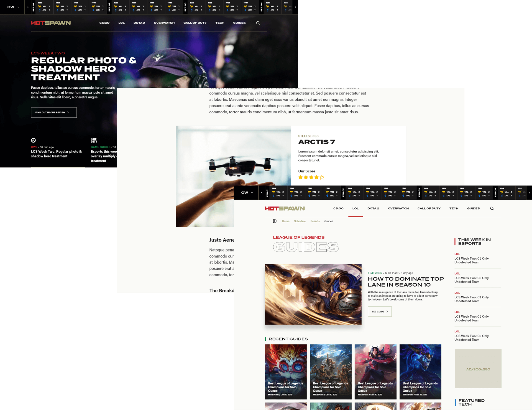Screen dimensions: 532x410
Task: Open Tech in the guides page navigation
Action: pos(454,208)
